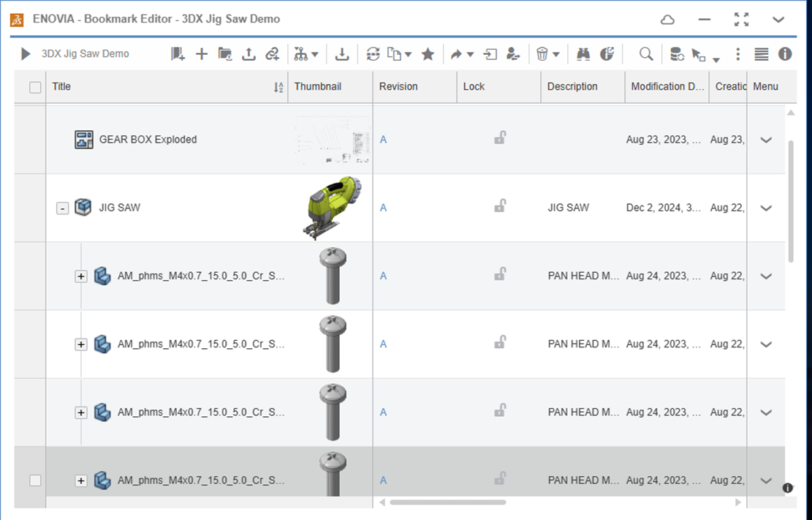Click the chain link with plus icon
Image resolution: width=812 pixels, height=520 pixels.
273,54
